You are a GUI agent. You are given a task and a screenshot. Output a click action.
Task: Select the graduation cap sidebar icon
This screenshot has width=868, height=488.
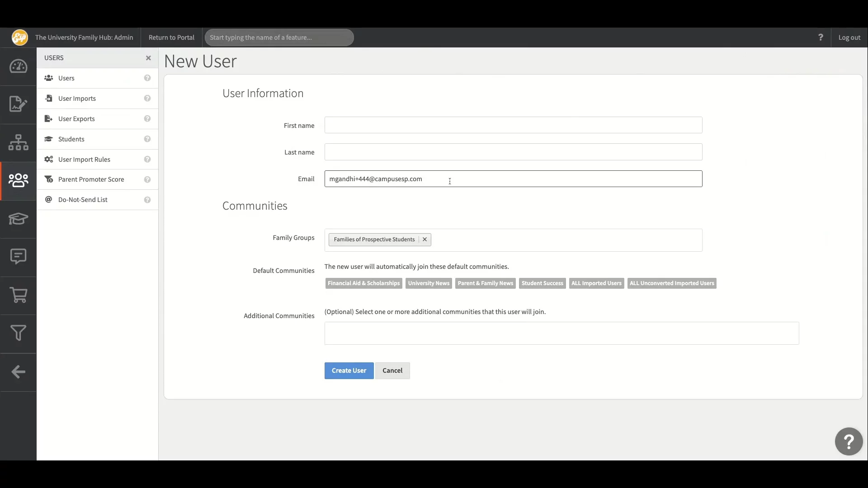[18, 219]
